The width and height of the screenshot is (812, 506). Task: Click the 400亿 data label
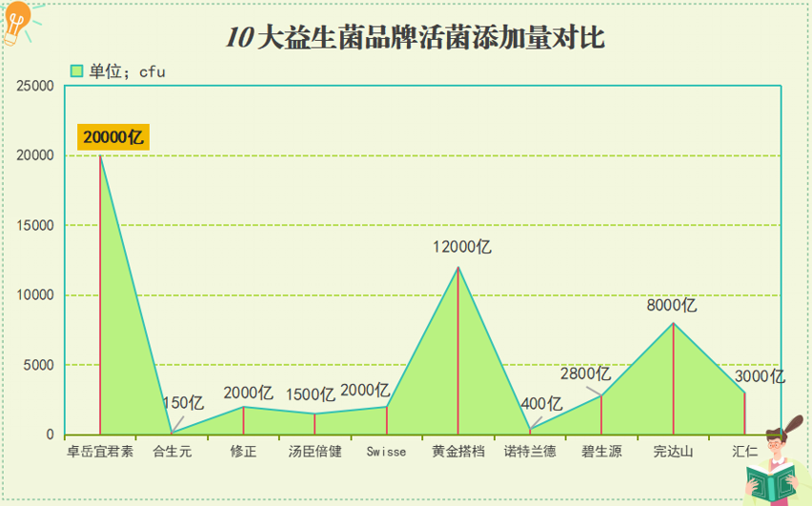(541, 403)
